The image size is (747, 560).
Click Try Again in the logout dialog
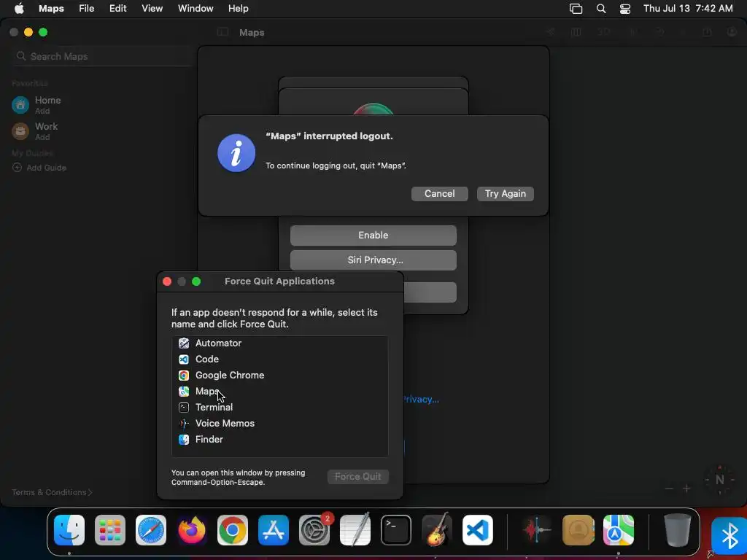[505, 194]
